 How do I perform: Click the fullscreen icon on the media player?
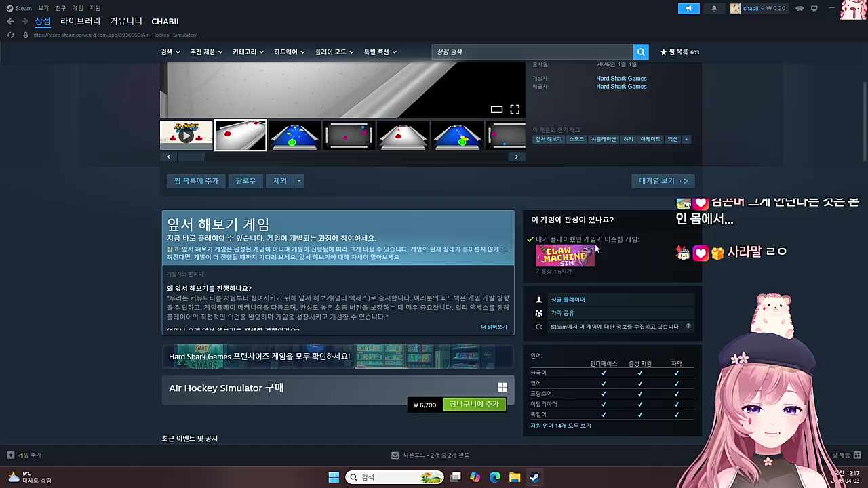[x=515, y=109]
